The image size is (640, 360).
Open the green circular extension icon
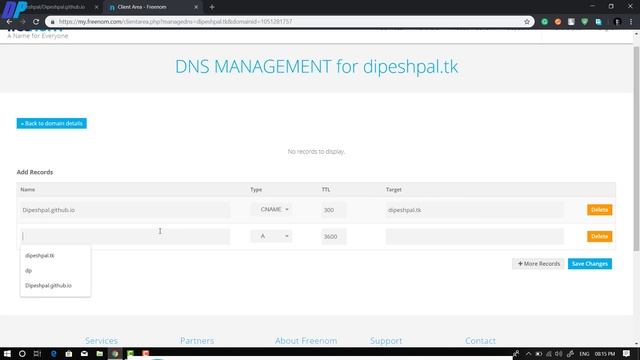coord(544,22)
